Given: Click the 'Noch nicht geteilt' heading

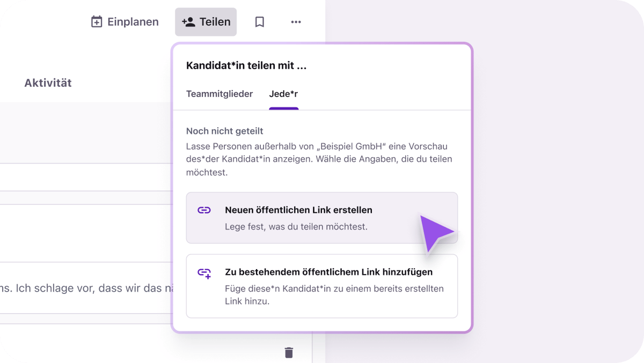Looking at the screenshot, I should (224, 131).
